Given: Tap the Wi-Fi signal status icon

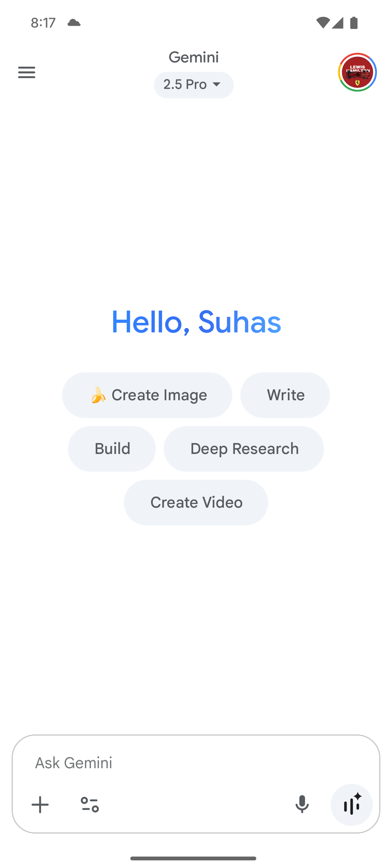Looking at the screenshot, I should 323,23.
